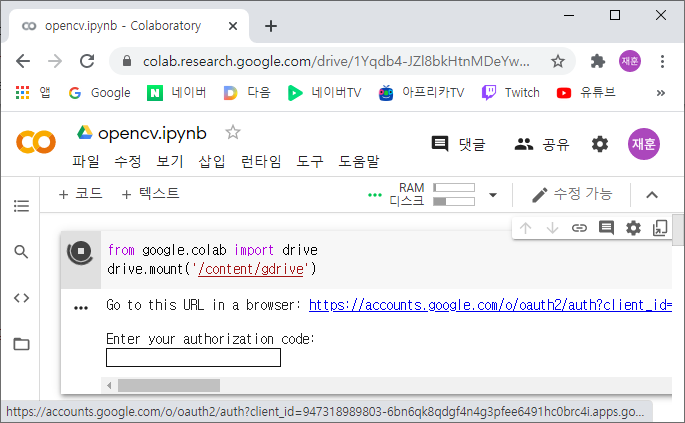The image size is (685, 423).
Task: Click the output scrollbar left arrow
Action: pyautogui.click(x=109, y=385)
